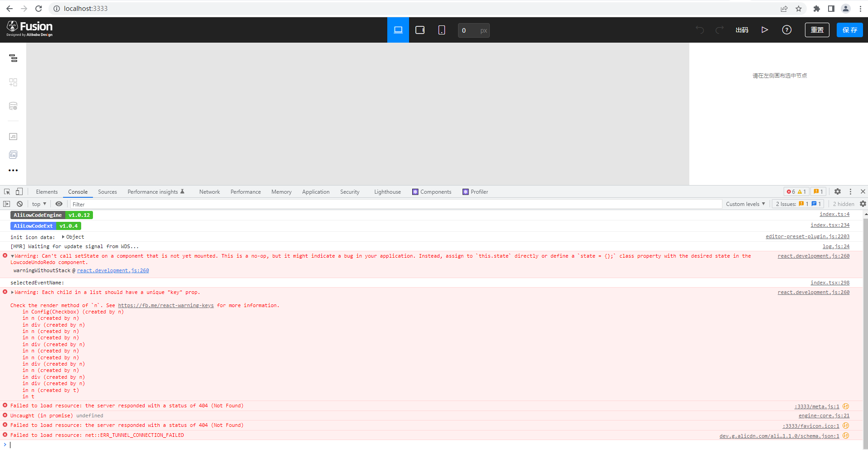
Task: Open the JS source editor panel
Action: click(x=13, y=136)
